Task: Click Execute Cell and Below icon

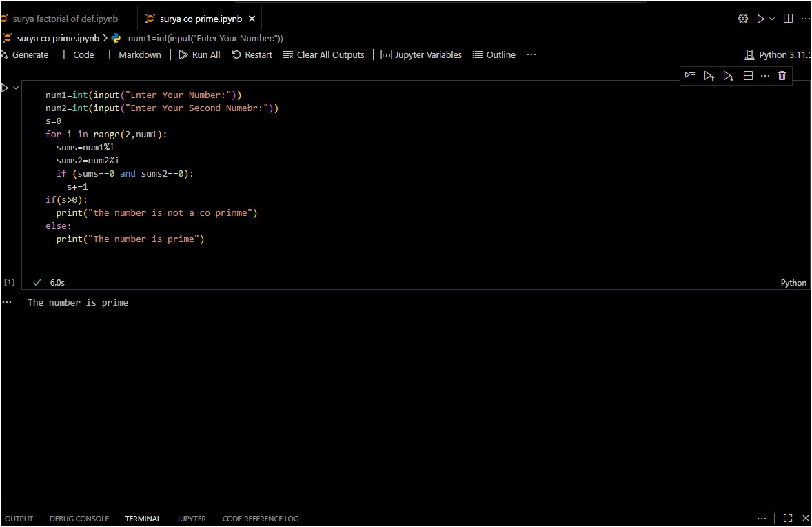Action: [728, 76]
